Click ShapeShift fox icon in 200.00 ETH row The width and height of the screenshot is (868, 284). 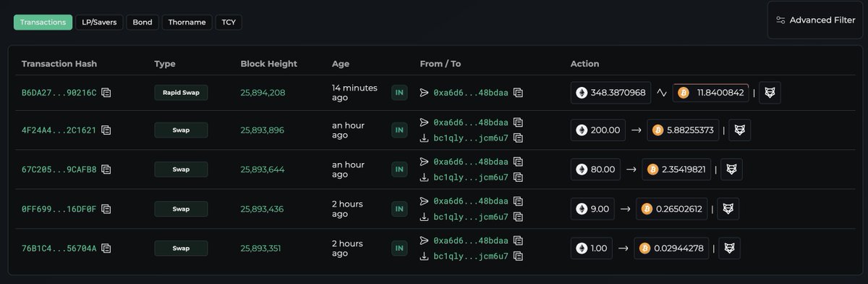740,130
